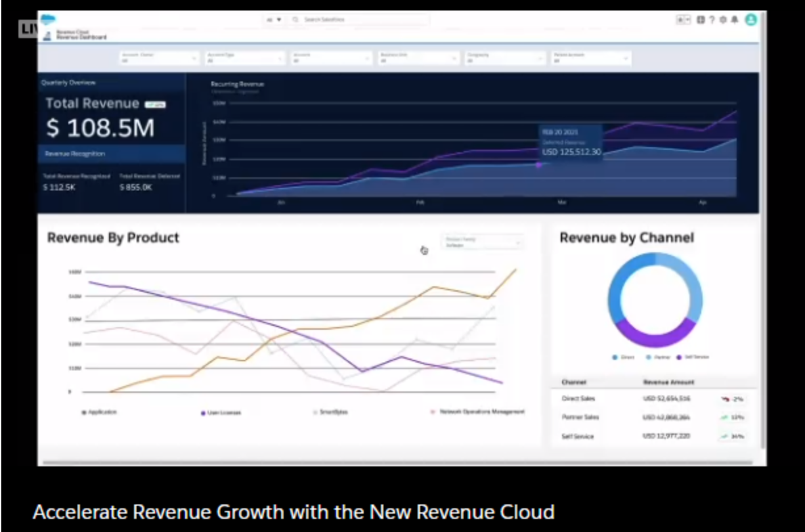Screen dimensions: 805x532
Task: Open the user profile avatar
Action: pos(751,20)
